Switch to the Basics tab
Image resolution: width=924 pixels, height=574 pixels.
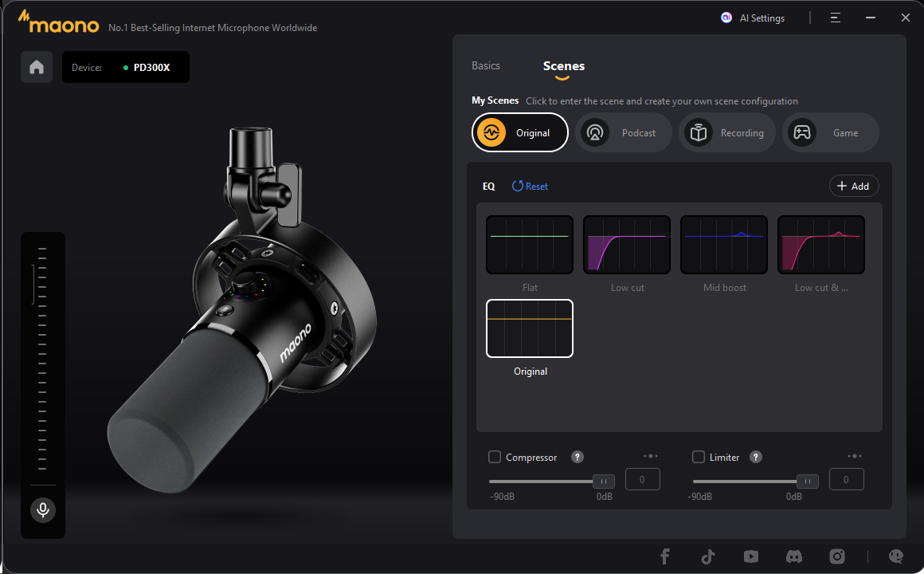coord(486,66)
